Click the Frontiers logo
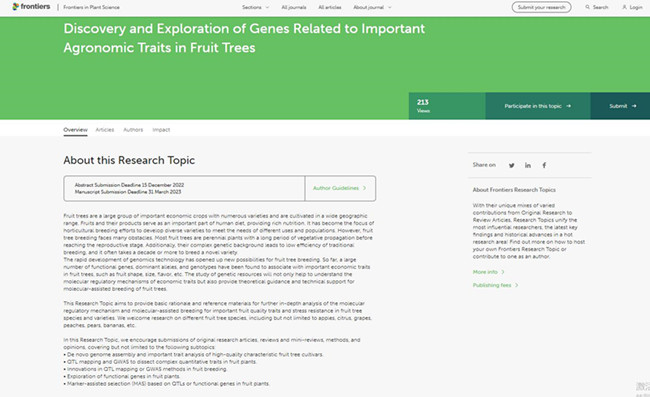650x397 pixels. coord(32,7)
